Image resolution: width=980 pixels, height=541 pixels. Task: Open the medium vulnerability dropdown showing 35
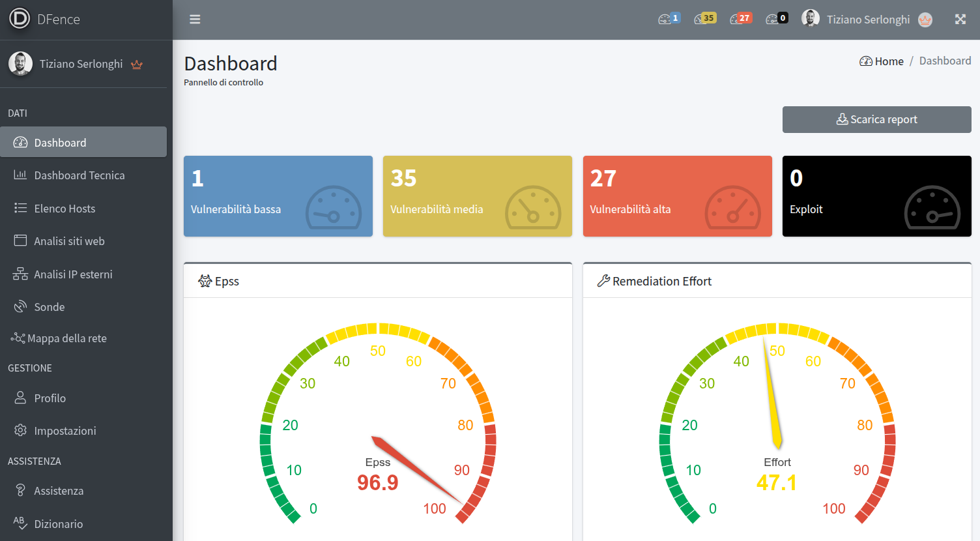tap(704, 18)
